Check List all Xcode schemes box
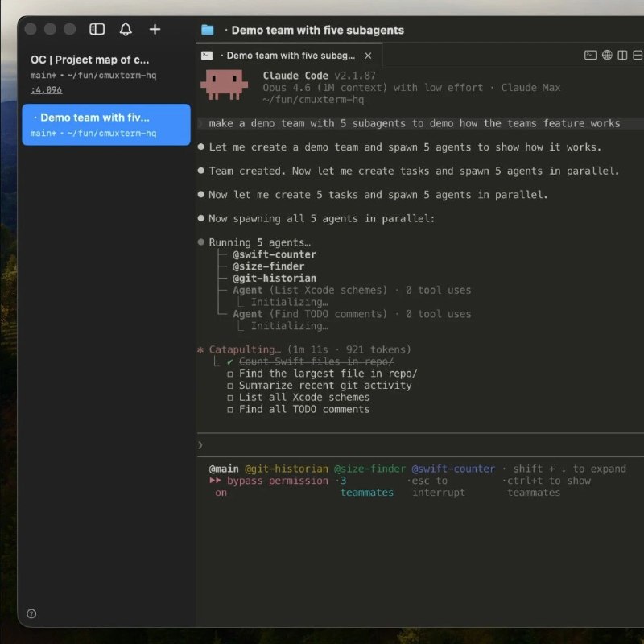 230,398
